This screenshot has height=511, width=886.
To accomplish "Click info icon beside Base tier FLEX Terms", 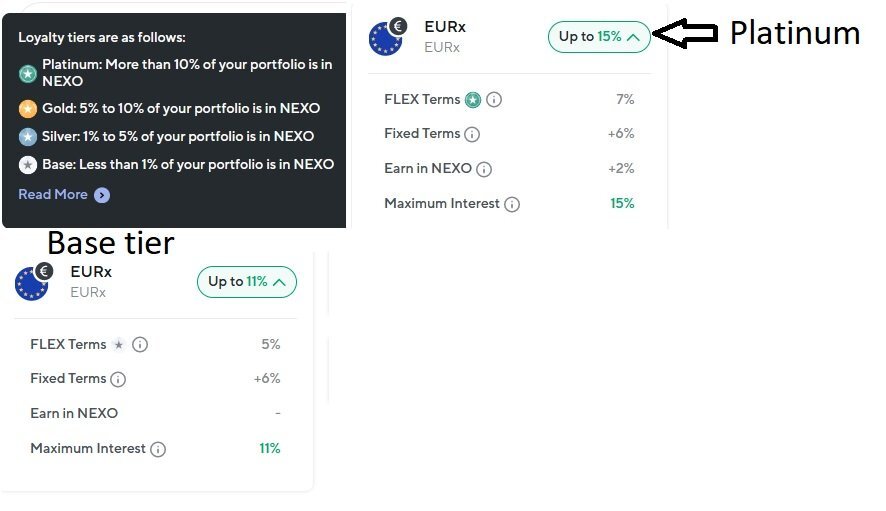I will click(140, 344).
